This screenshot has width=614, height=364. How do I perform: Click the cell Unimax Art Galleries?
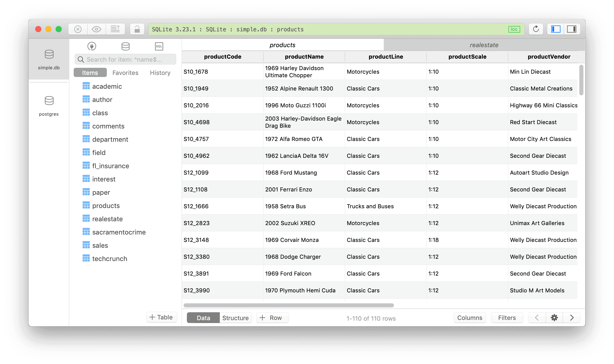click(543, 223)
